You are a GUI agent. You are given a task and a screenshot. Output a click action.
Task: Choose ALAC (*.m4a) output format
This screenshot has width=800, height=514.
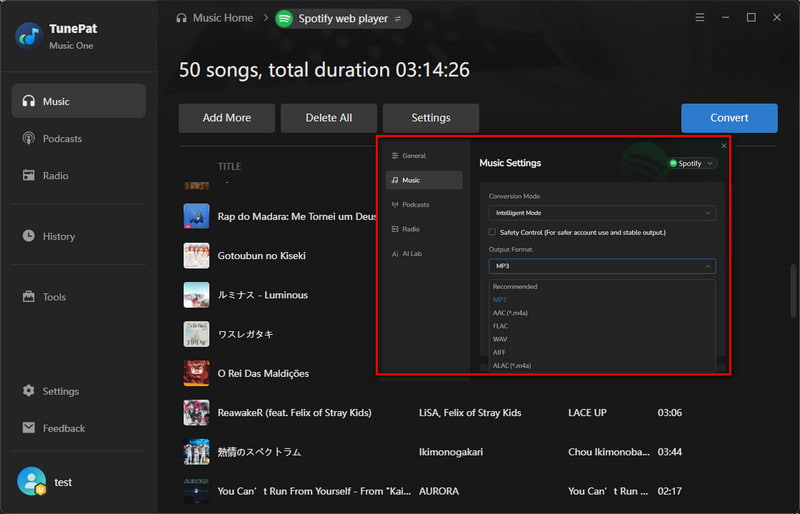coord(512,365)
